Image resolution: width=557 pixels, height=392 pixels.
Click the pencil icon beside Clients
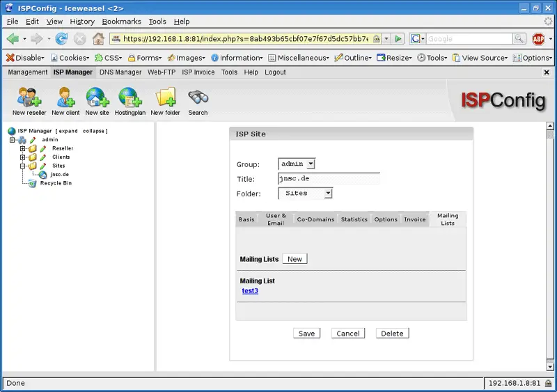coord(43,157)
